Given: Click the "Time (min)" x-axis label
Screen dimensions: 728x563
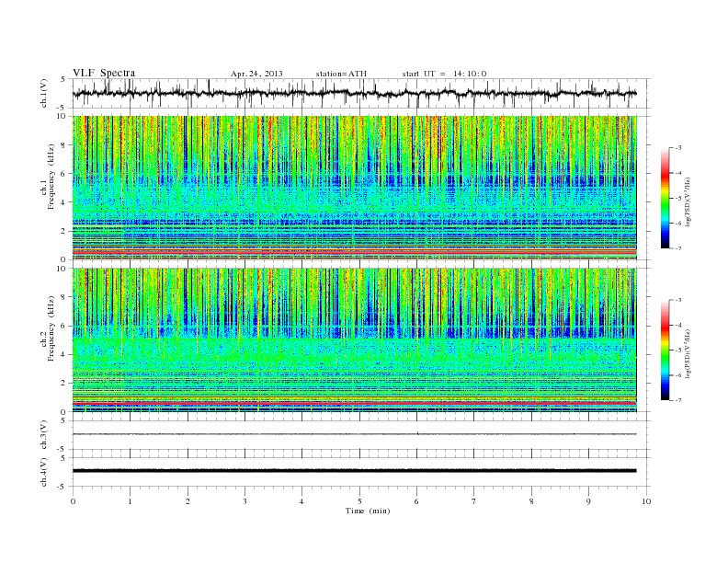Looking at the screenshot, I should coord(368,511).
